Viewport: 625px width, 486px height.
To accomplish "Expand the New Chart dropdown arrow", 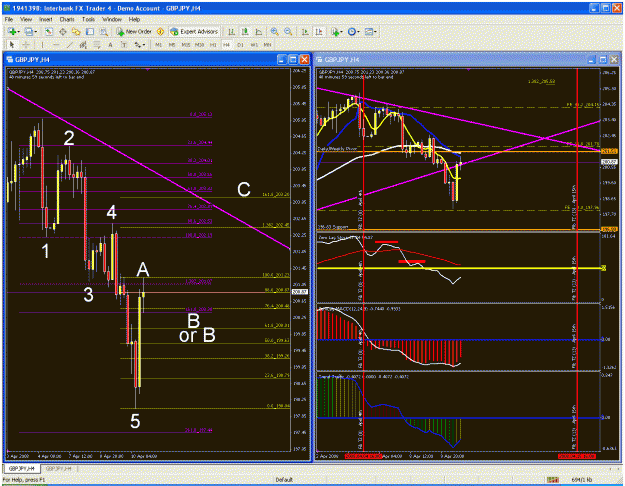I will click(x=18, y=31).
